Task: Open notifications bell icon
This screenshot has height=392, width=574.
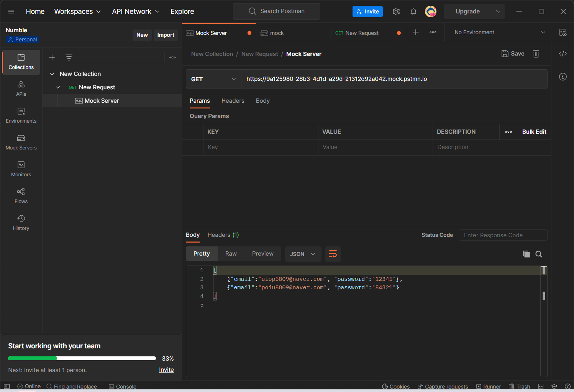Action: (413, 11)
